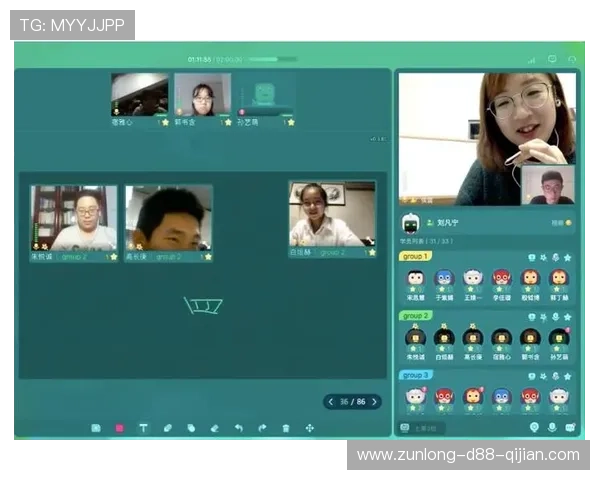Image resolution: width=600 pixels, height=480 pixels.
Task: Select the group 2 label tab
Action: point(414,316)
